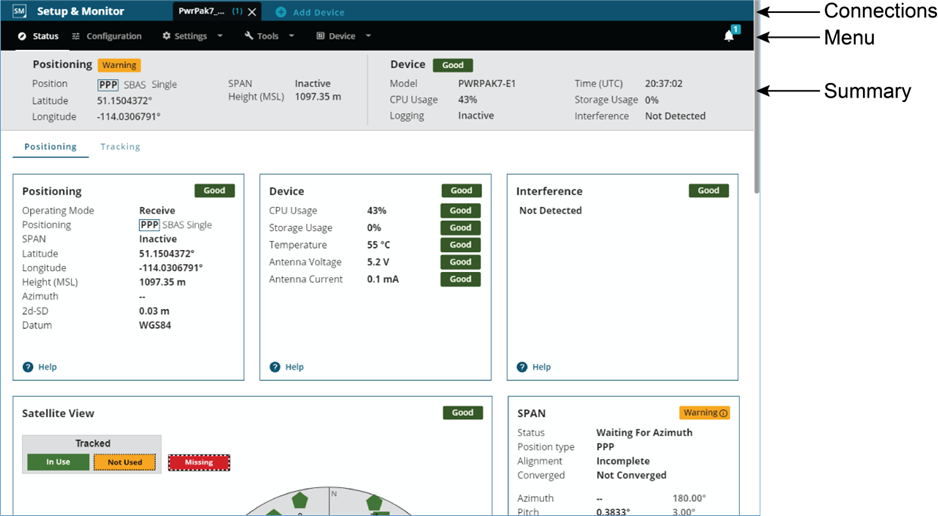
Task: Click the boxed PPP indicator in Positioning card
Action: pyautogui.click(x=149, y=225)
